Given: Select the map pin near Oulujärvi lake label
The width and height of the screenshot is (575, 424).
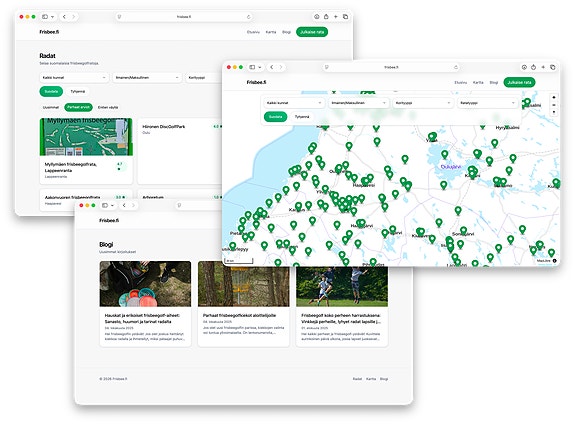Looking at the screenshot, I should point(444,154).
